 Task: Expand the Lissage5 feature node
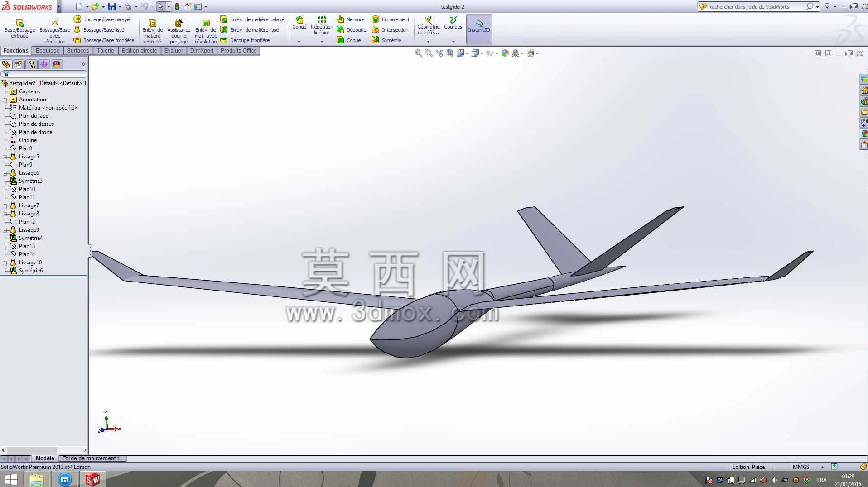point(5,157)
